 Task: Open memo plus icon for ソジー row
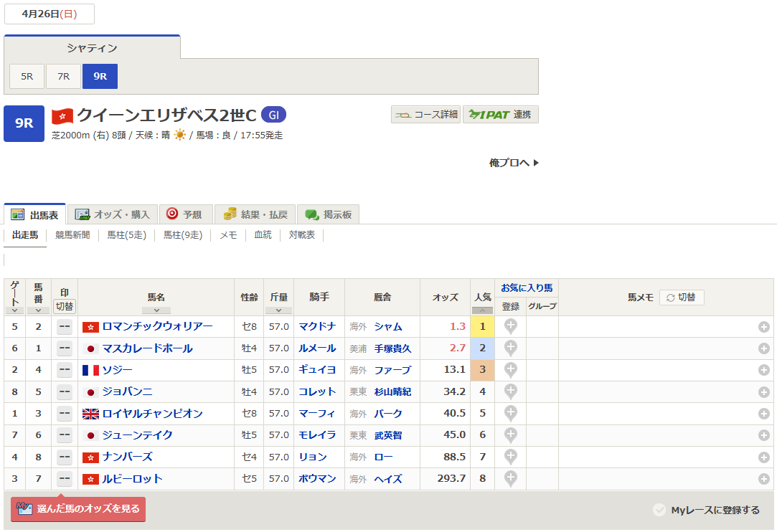pyautogui.click(x=763, y=370)
